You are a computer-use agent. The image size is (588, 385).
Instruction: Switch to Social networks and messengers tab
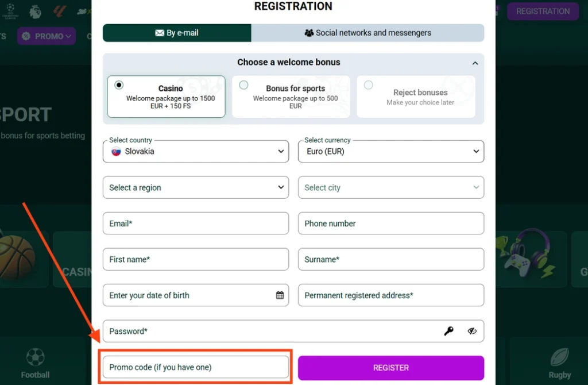(367, 33)
